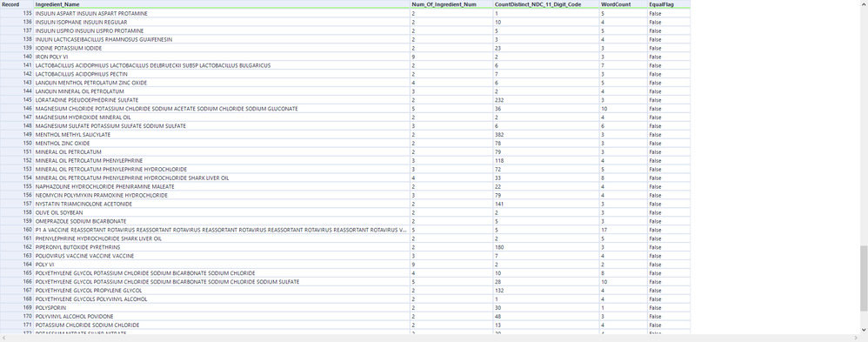Select cell OMEPRAZOLE SODIUM BICARBONATE
The width and height of the screenshot is (868, 342).
coord(222,221)
